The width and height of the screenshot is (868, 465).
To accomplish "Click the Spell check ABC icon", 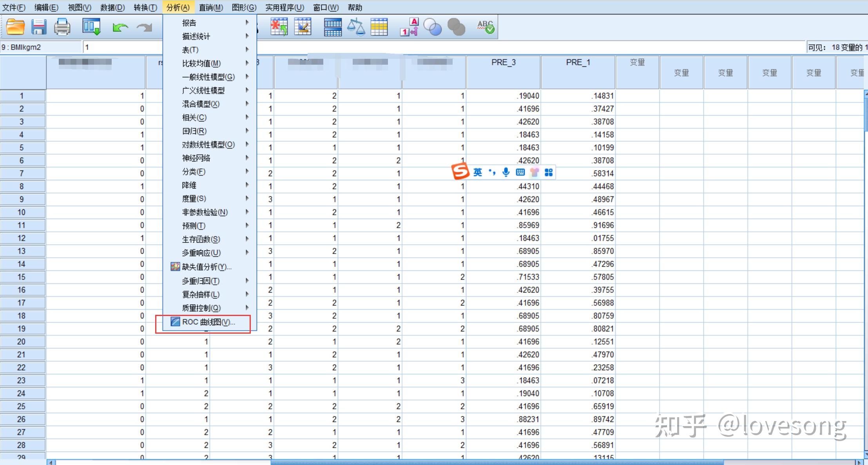I will [x=486, y=27].
